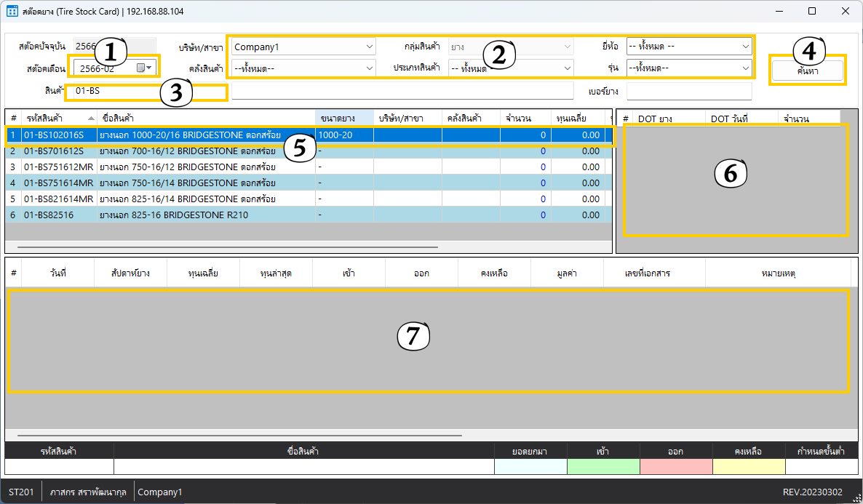This screenshot has width=863, height=504.
Task: Expand the รุ่น model dropdown
Action: pos(746,68)
